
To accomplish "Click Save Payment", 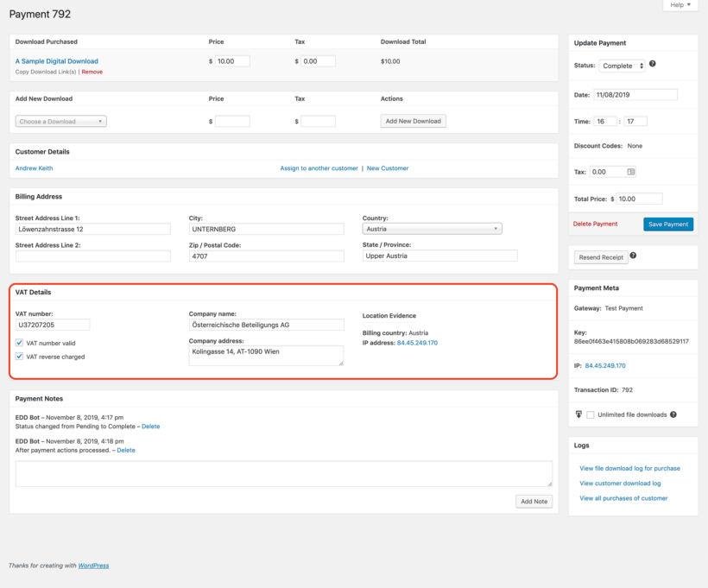I will point(667,224).
